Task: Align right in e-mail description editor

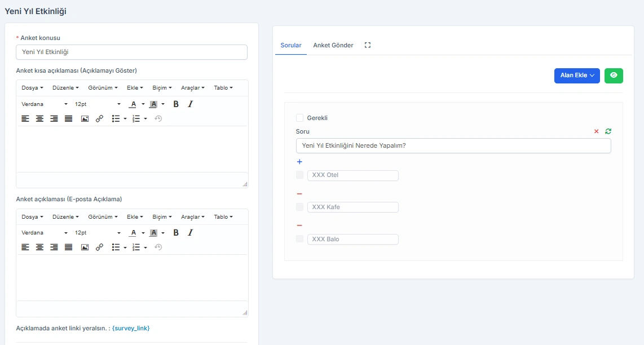Action: point(54,247)
